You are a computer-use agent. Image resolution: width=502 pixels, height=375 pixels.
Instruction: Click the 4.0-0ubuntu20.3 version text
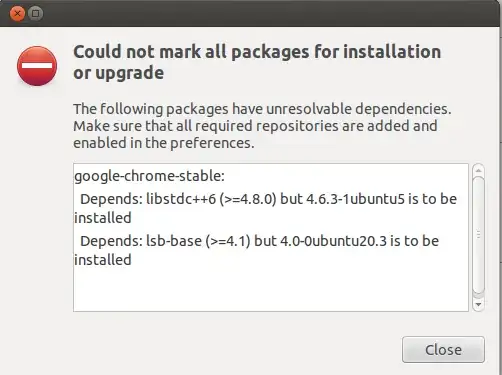(333, 241)
